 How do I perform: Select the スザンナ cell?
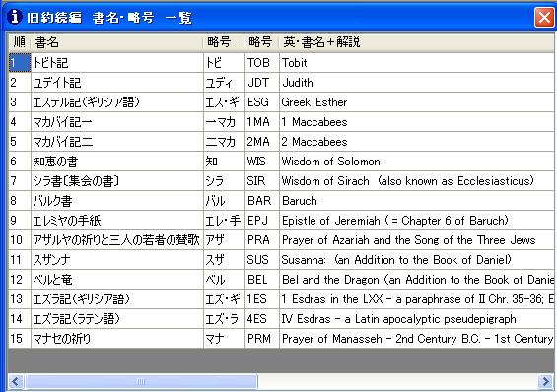(x=117, y=260)
